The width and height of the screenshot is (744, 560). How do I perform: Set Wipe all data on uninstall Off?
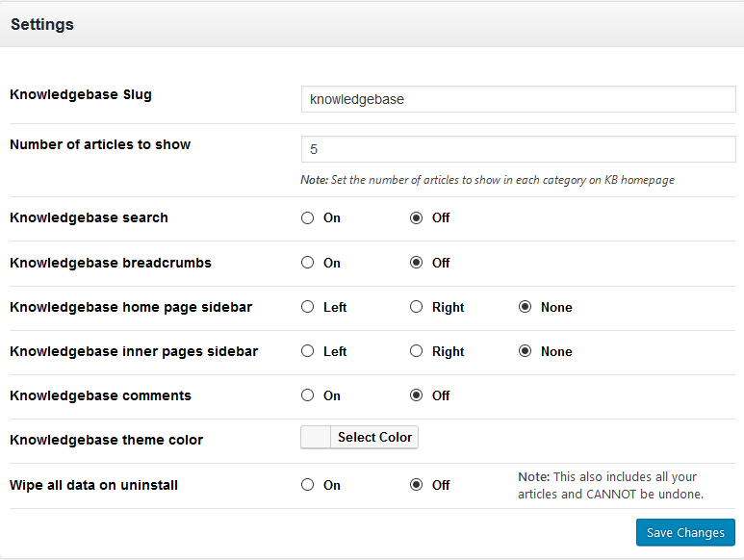(x=416, y=485)
